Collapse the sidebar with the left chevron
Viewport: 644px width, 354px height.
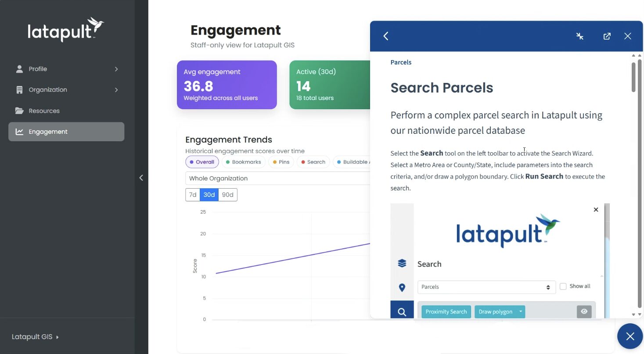click(141, 178)
